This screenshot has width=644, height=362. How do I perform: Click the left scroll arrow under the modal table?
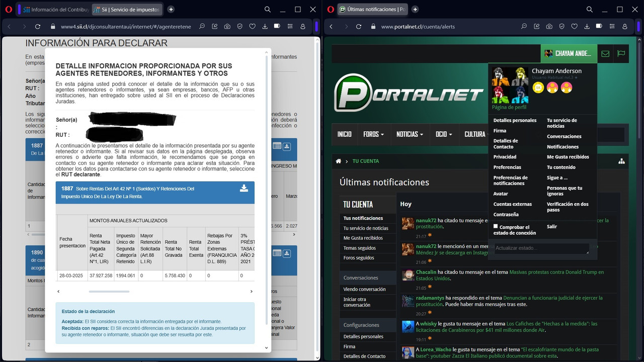[58, 292]
